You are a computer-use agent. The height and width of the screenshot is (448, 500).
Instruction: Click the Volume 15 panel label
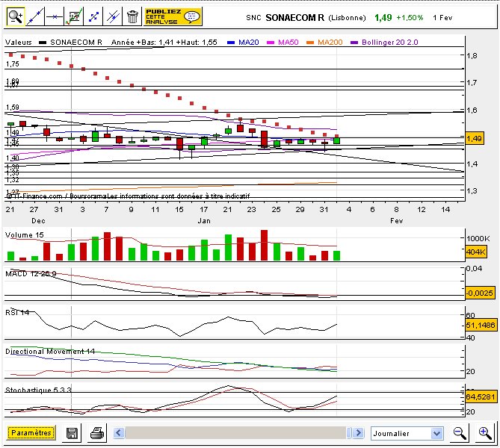(24, 235)
